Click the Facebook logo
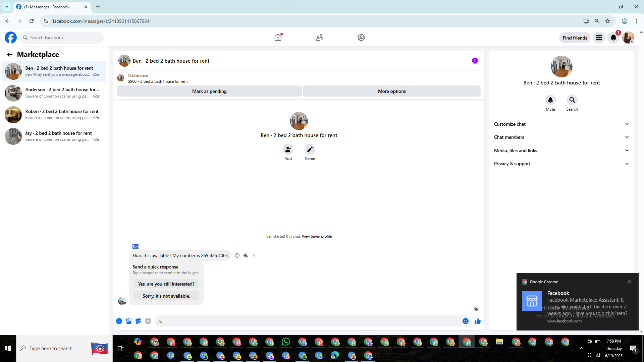 11,38
